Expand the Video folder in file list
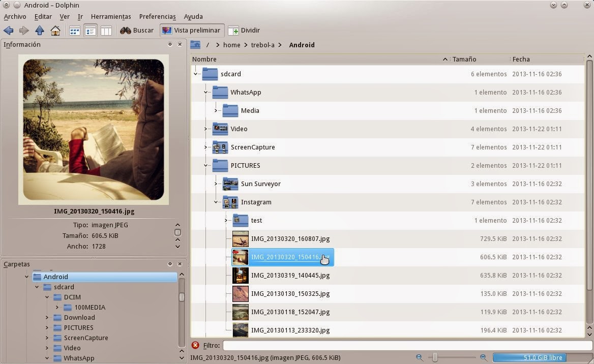 (x=205, y=129)
